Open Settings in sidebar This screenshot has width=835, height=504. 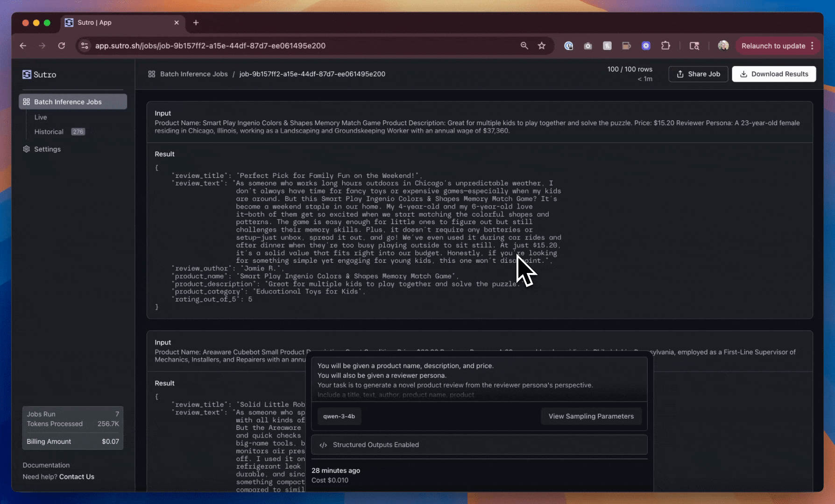pyautogui.click(x=47, y=149)
